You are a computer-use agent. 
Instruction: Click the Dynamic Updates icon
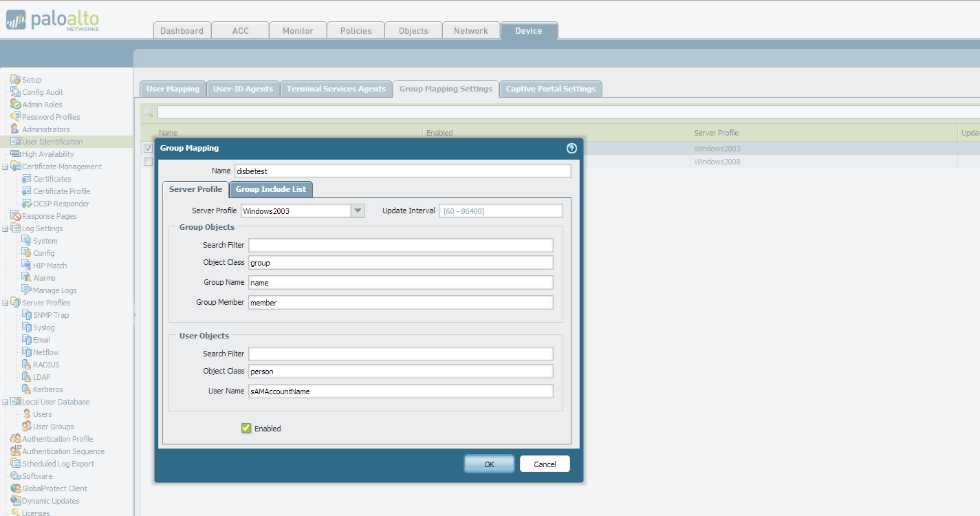pyautogui.click(x=16, y=501)
